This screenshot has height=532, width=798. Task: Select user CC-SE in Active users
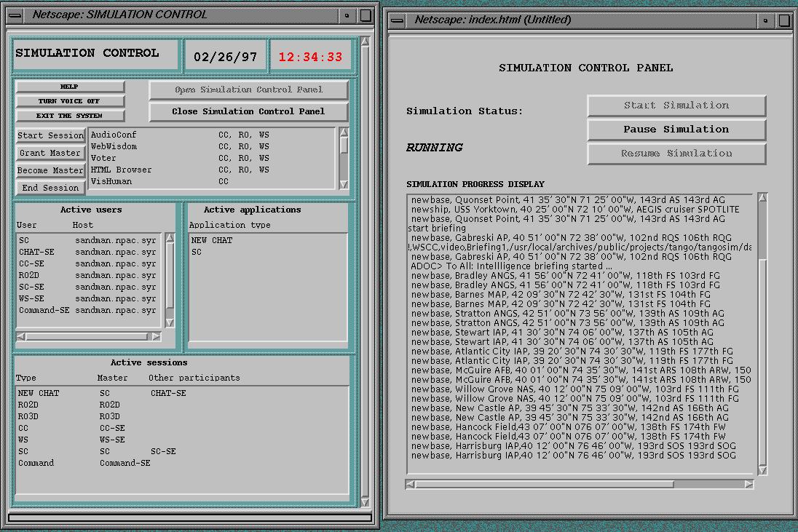click(89, 263)
